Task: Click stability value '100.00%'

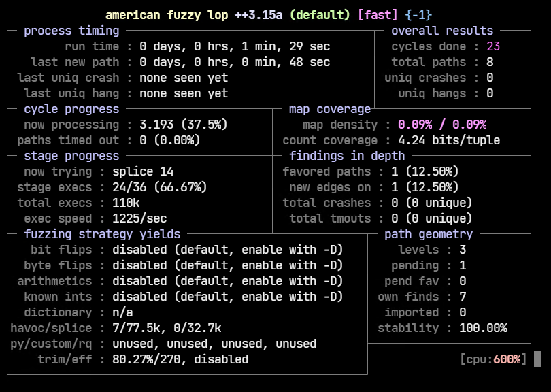Action: (483, 328)
